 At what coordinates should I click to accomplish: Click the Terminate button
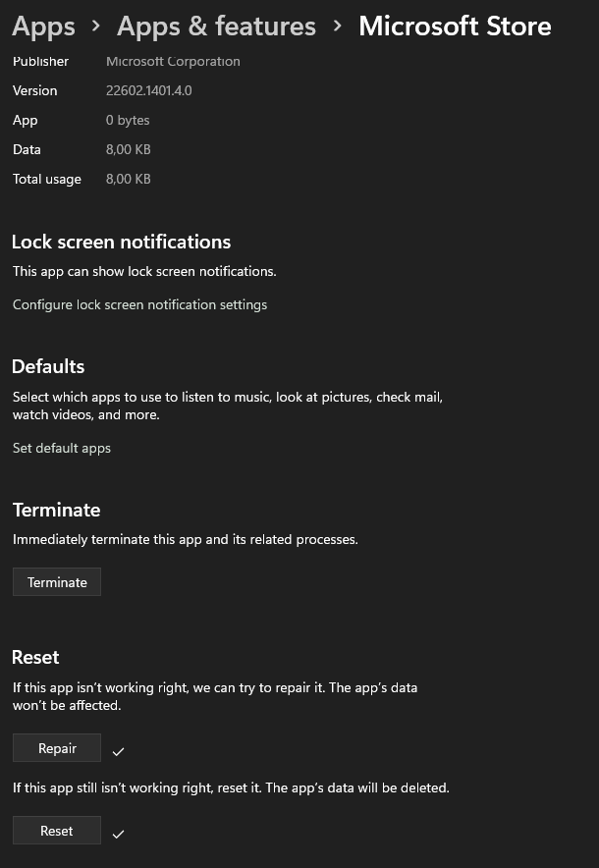[57, 582]
